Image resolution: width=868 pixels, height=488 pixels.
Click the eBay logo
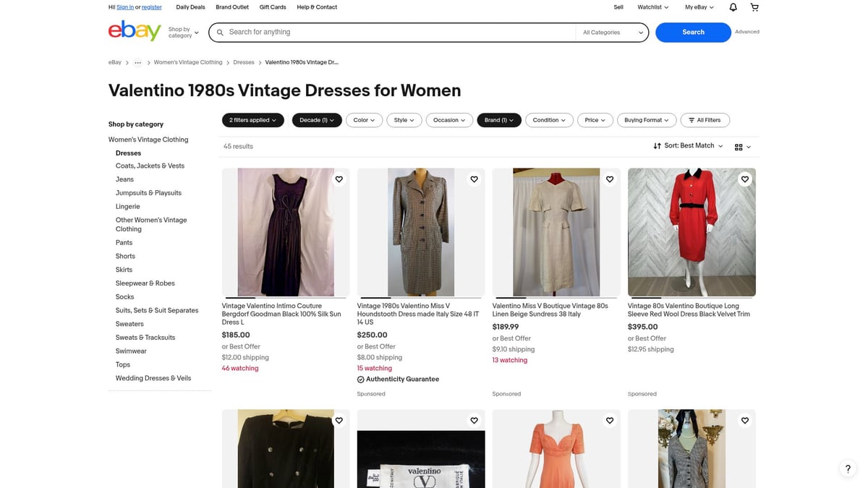point(135,31)
